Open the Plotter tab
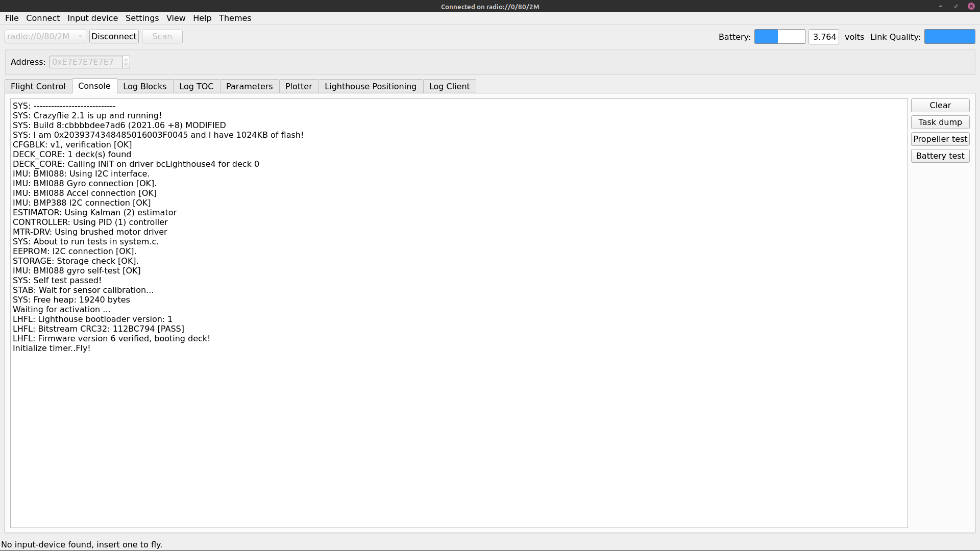 (299, 86)
